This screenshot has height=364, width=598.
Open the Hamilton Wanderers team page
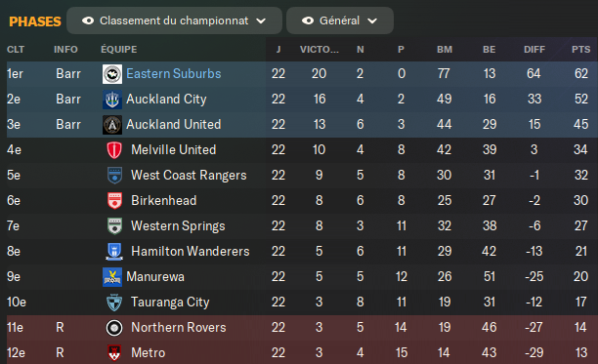190,252
